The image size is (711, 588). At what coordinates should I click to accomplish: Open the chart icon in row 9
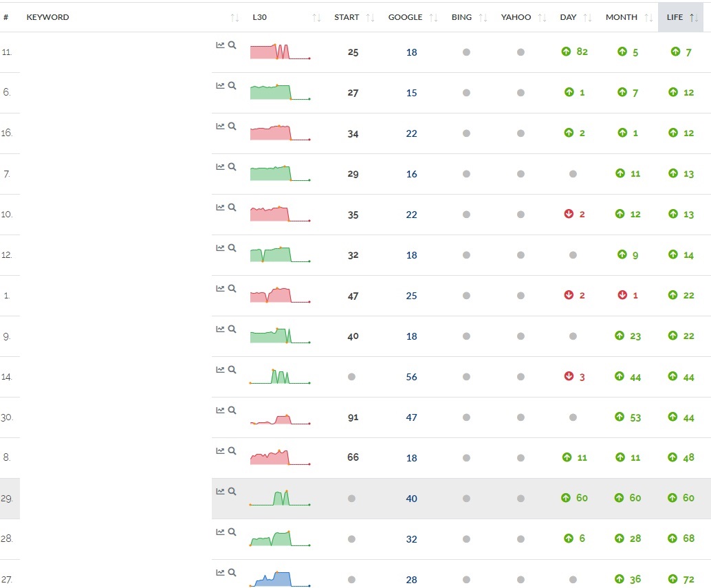[220, 329]
